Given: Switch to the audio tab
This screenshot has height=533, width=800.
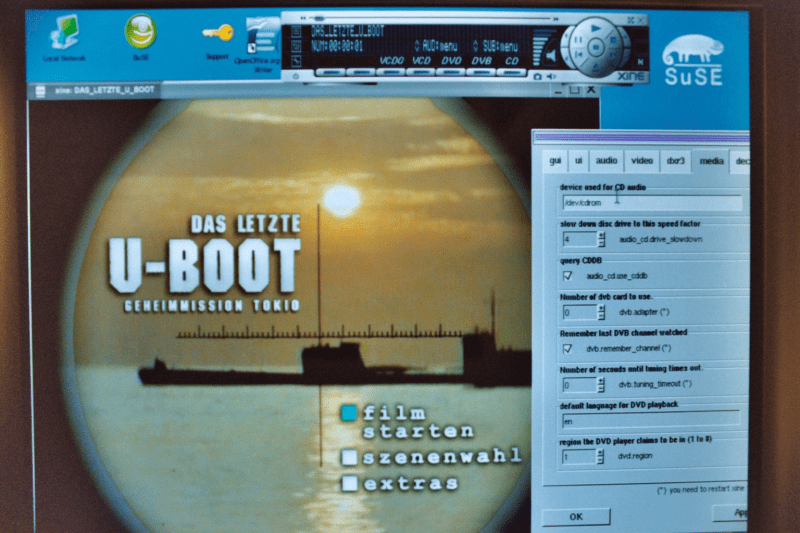Looking at the screenshot, I should click(607, 161).
